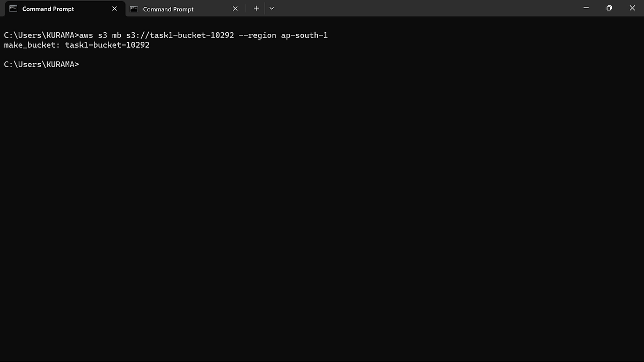The image size is (644, 362).
Task: Click the restore window icon
Action: [x=609, y=8]
